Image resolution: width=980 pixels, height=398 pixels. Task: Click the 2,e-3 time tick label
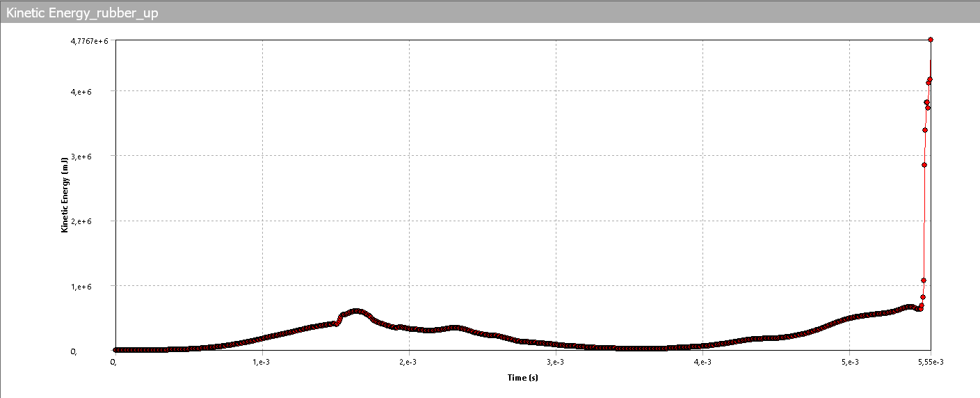pos(408,363)
